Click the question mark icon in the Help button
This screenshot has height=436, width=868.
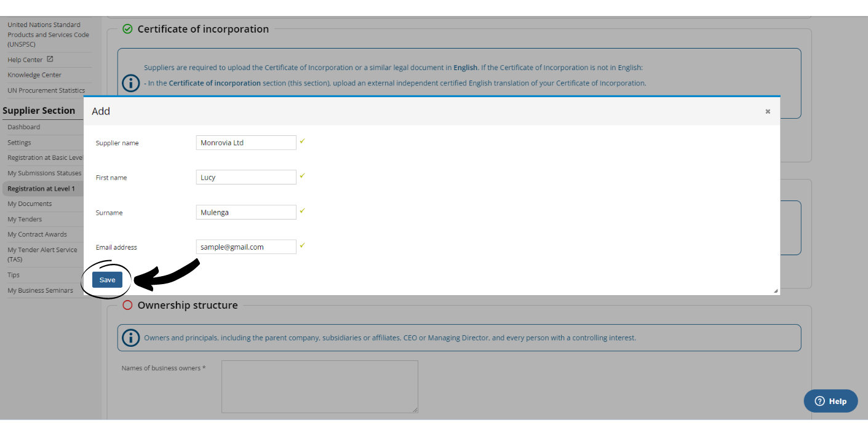coord(819,401)
